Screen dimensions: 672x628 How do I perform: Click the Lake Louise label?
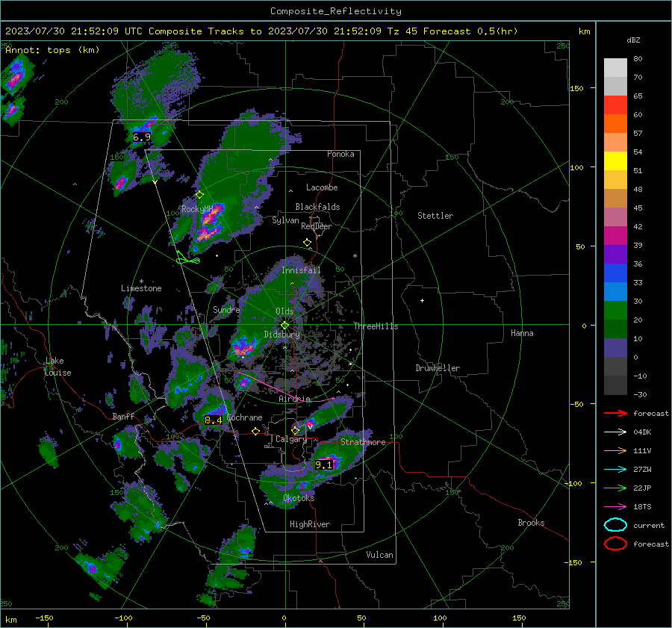[57, 367]
